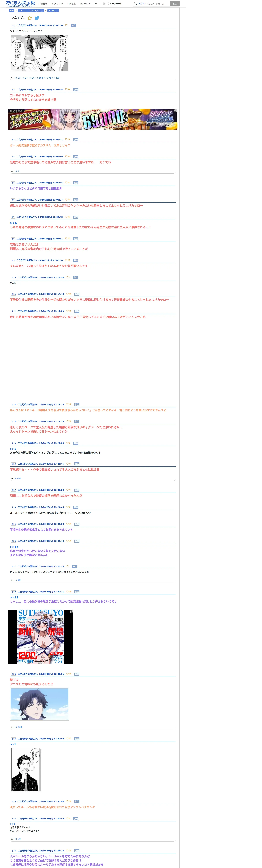The height and width of the screenshot is (868, 262).
Task: Like post 1 with its heart icon
Action: [x=66, y=25]
